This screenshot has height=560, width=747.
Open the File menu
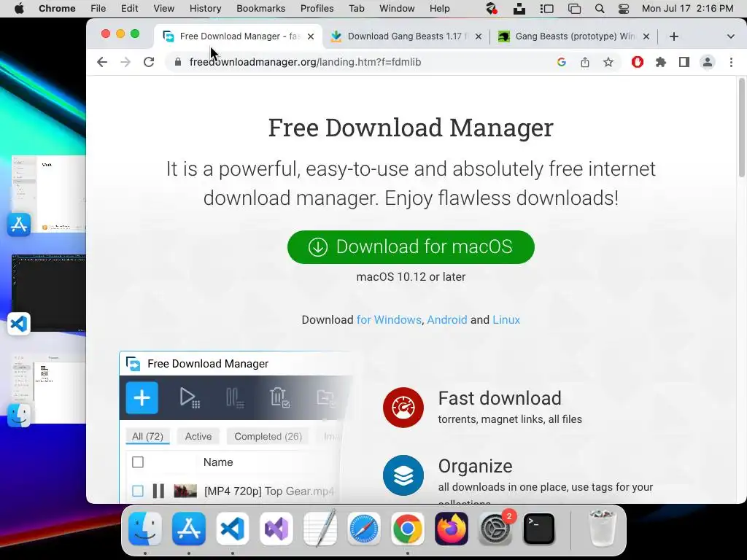98,9
